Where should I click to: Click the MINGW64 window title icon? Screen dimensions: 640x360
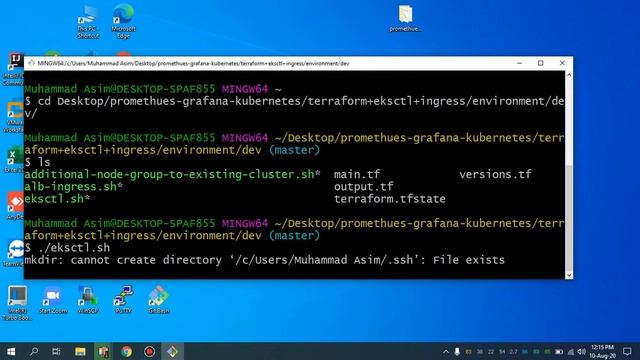pos(31,63)
